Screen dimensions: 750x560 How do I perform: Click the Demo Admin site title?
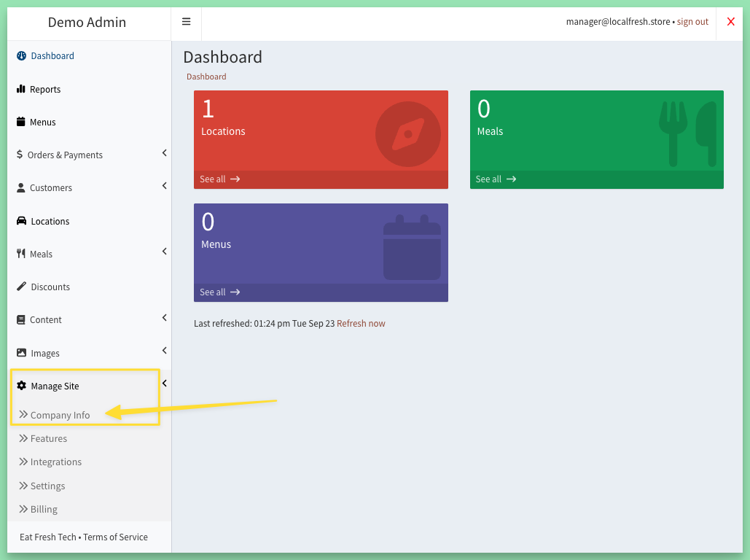87,22
